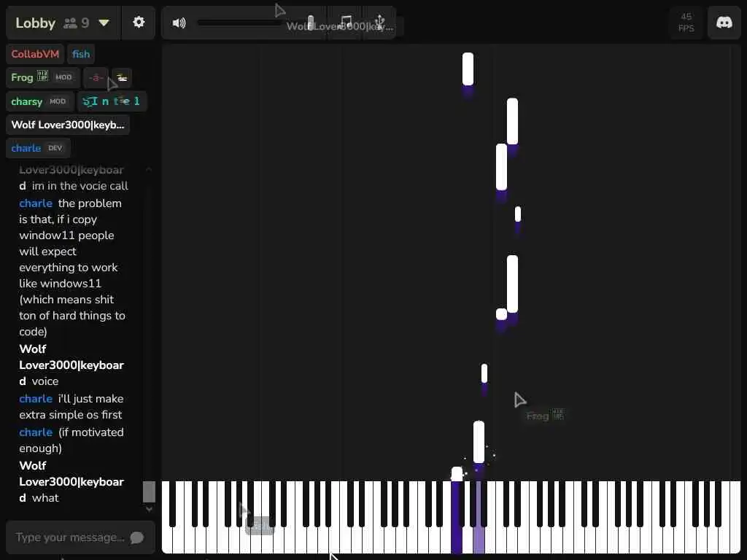This screenshot has width=747, height=560.
Task: Click 'charle' name on 'the problem' message
Action: pos(36,203)
